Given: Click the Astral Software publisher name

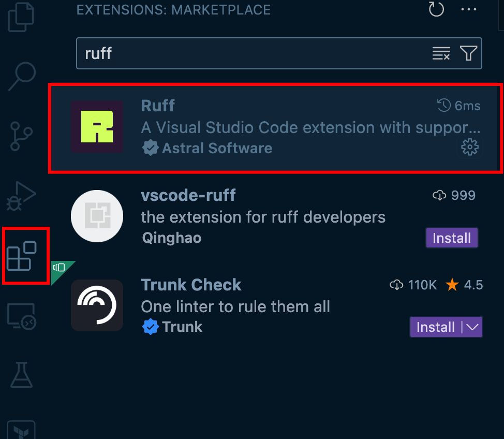Looking at the screenshot, I should click(x=217, y=148).
